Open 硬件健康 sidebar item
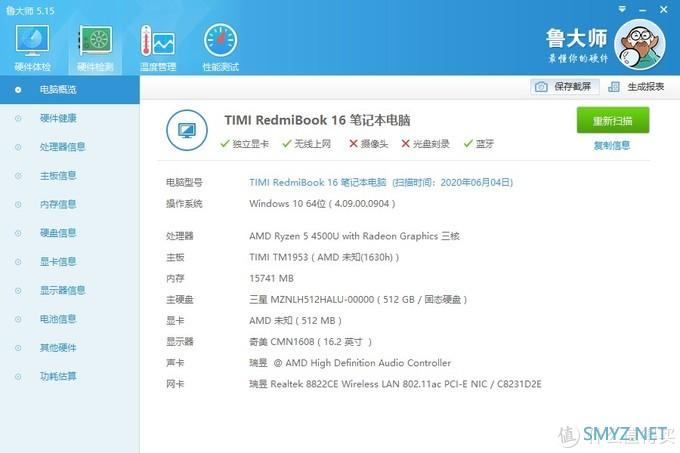This screenshot has height=453, width=680. (x=57, y=118)
